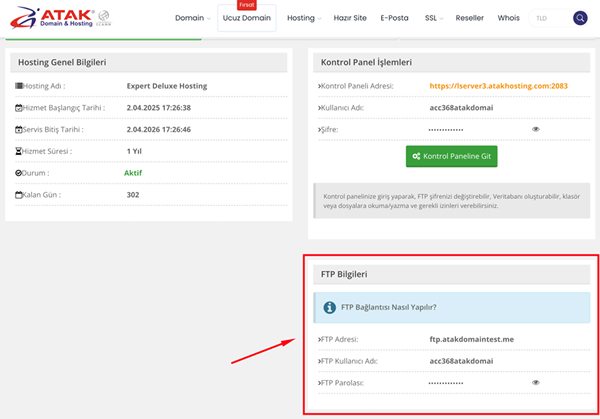Open the Whois menu item
This screenshot has height=419, width=600.
[x=509, y=18]
